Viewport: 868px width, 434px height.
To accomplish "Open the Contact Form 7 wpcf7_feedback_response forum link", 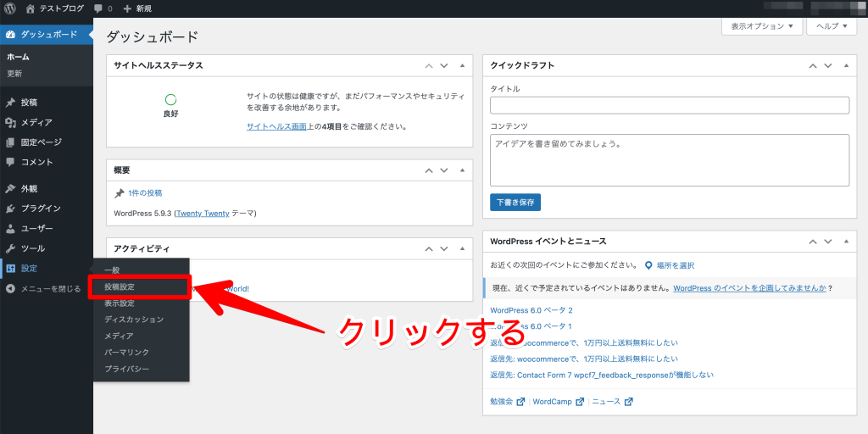I will (x=602, y=375).
